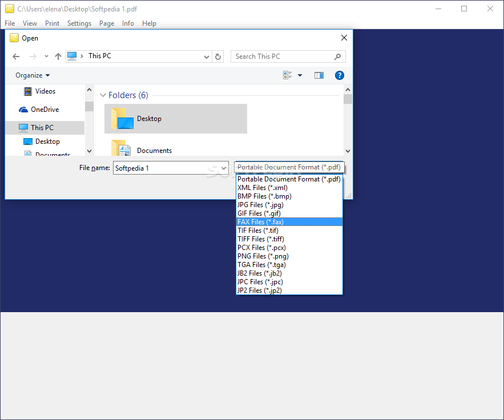Choose TIF Files (*.tif)
This screenshot has height=420, width=504.
tap(289, 231)
